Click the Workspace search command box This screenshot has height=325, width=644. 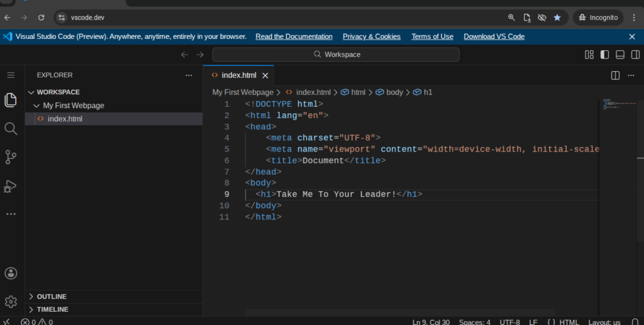336,55
